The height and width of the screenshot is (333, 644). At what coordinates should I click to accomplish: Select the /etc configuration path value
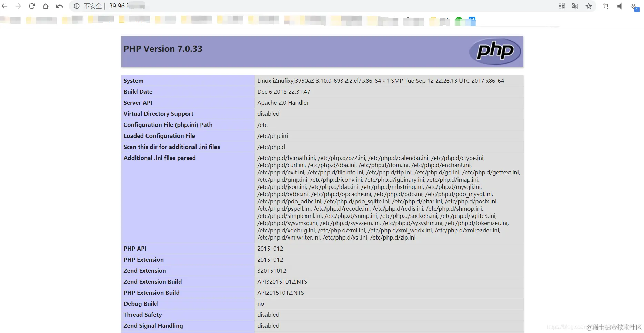point(262,125)
